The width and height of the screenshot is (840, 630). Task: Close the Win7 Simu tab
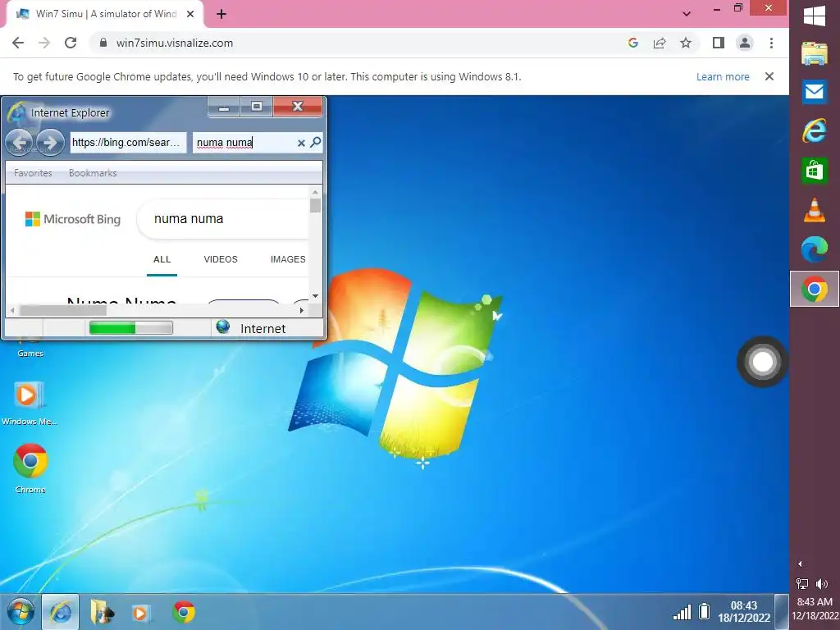(190, 14)
